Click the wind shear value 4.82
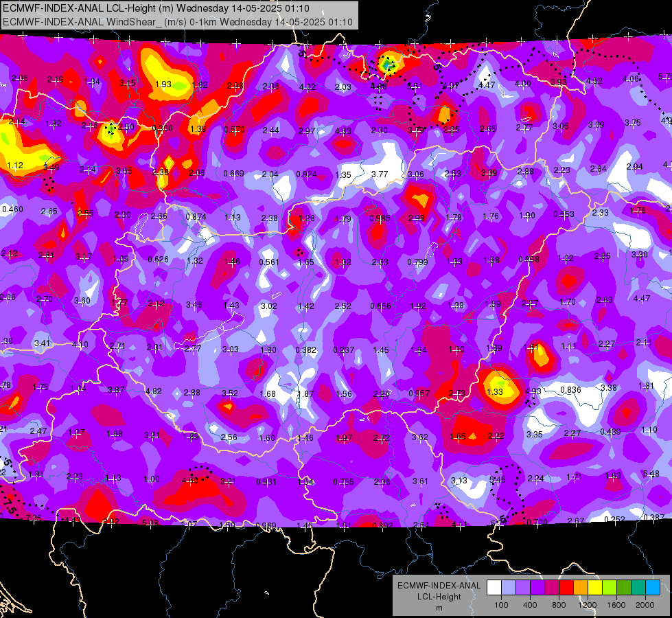The image size is (672, 618). [x=154, y=391]
